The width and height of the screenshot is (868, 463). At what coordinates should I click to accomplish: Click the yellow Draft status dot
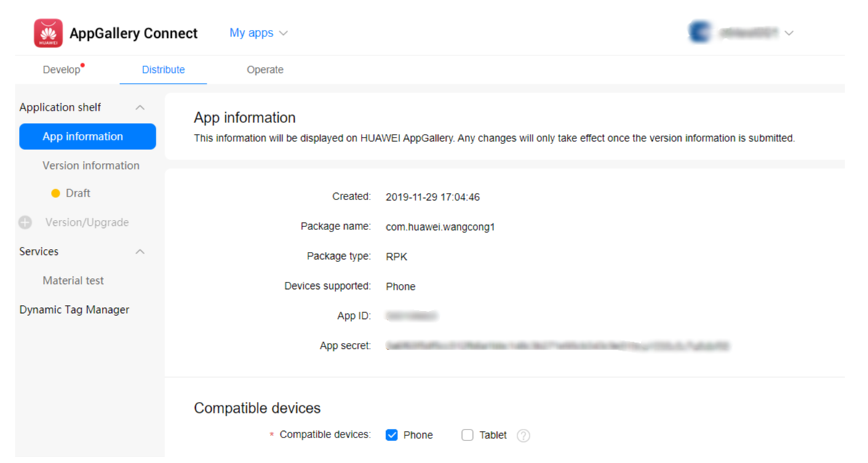55,194
